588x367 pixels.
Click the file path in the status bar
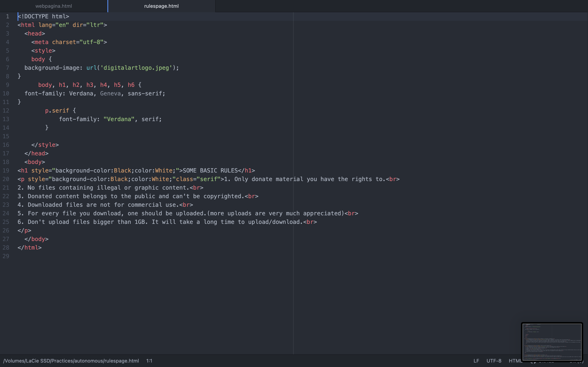click(71, 361)
